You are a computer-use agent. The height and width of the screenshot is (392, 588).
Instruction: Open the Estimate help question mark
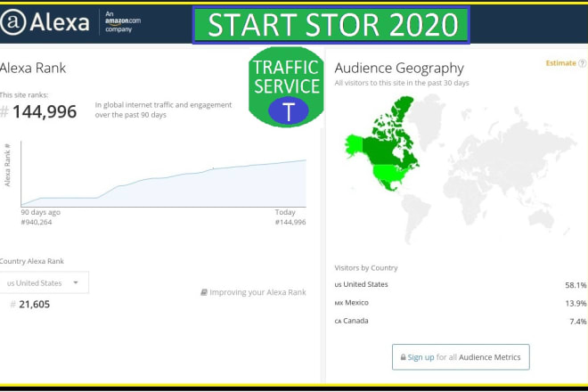click(583, 63)
